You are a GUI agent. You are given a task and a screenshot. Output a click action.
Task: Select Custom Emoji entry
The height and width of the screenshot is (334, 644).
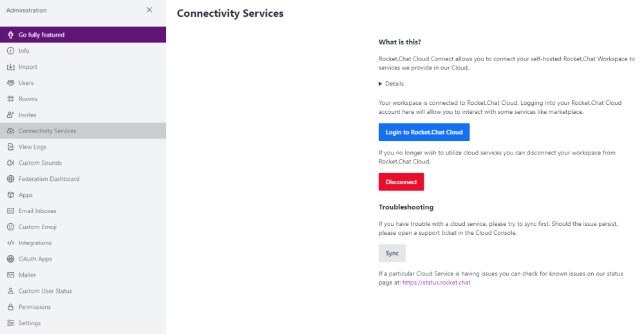pyautogui.click(x=83, y=227)
